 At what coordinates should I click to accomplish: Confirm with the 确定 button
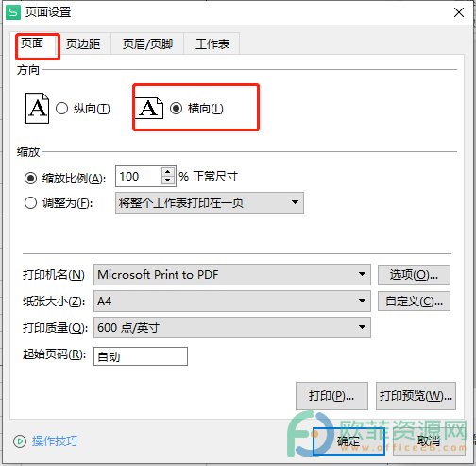(348, 441)
